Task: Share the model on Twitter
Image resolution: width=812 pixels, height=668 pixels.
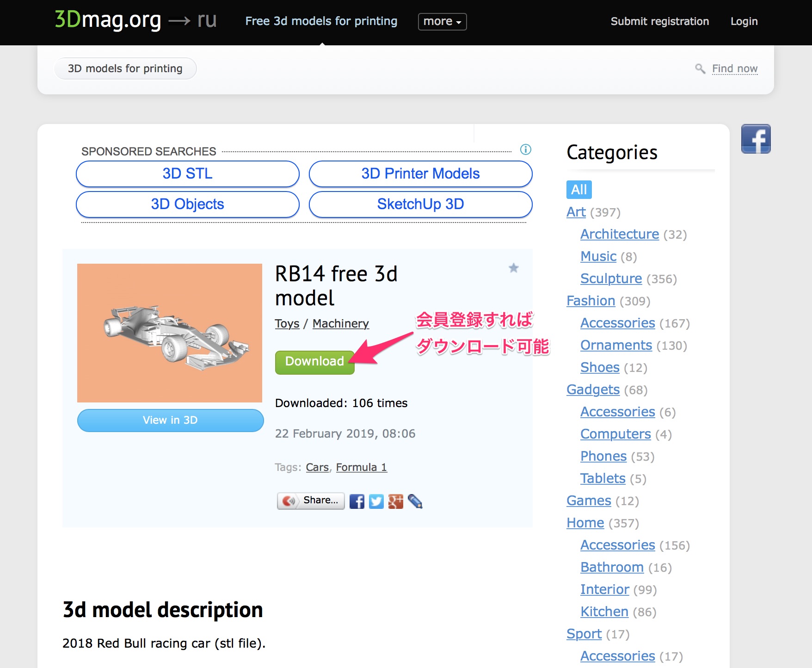Action: (x=376, y=501)
